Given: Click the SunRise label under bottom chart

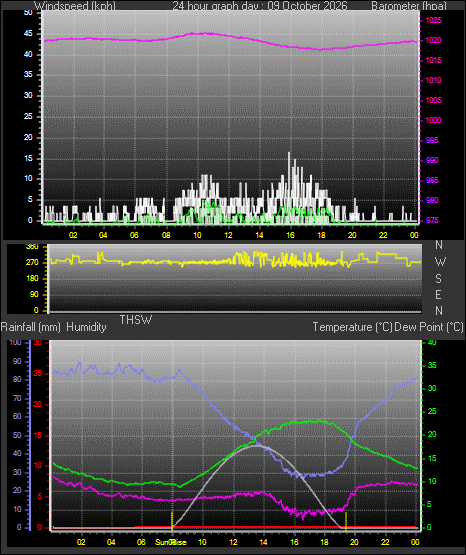Looking at the screenshot, I should tap(171, 542).
